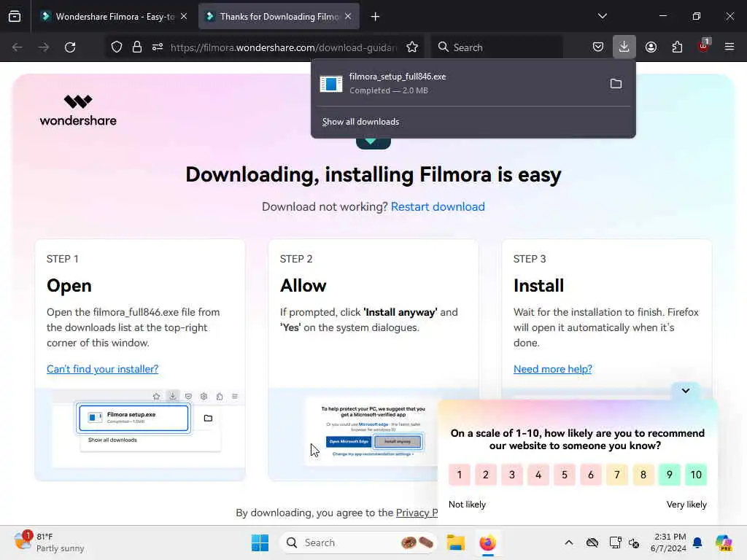Click Show all downloads
The width and height of the screenshot is (747, 560).
point(360,122)
